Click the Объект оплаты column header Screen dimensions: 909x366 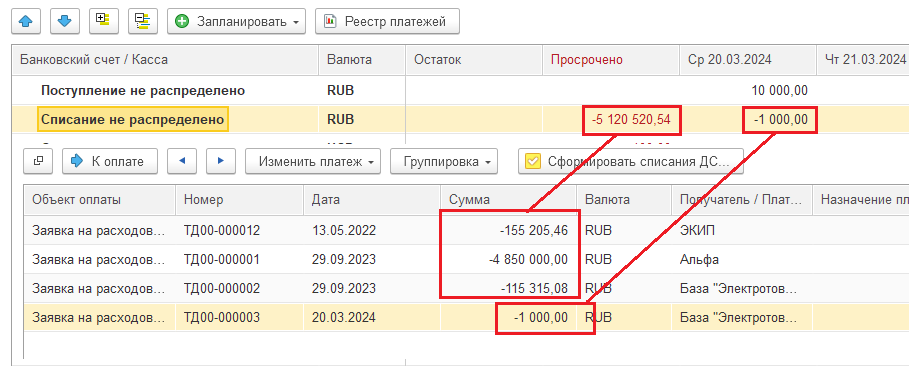coord(100,200)
